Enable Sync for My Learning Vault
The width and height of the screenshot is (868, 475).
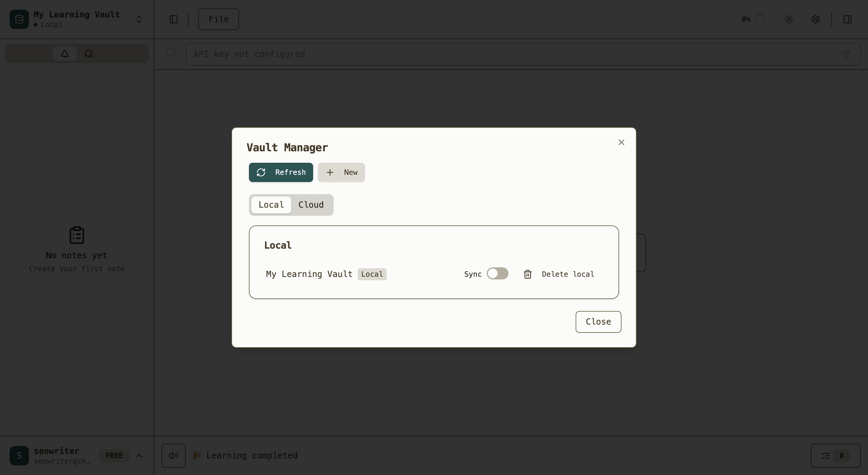[497, 274]
